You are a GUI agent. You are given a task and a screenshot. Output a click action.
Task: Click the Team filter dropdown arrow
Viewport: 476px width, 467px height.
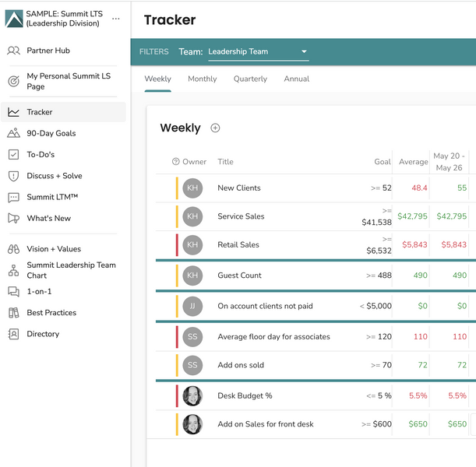[x=304, y=52]
